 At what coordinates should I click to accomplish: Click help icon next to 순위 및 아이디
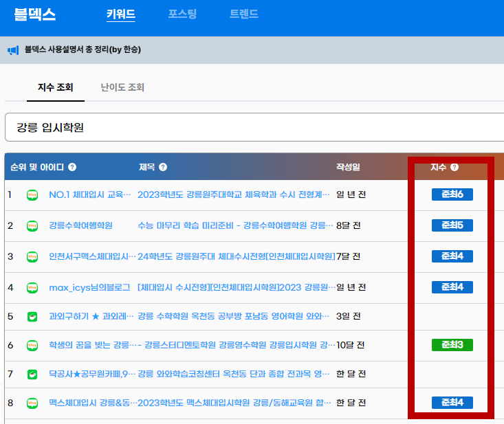(72, 167)
